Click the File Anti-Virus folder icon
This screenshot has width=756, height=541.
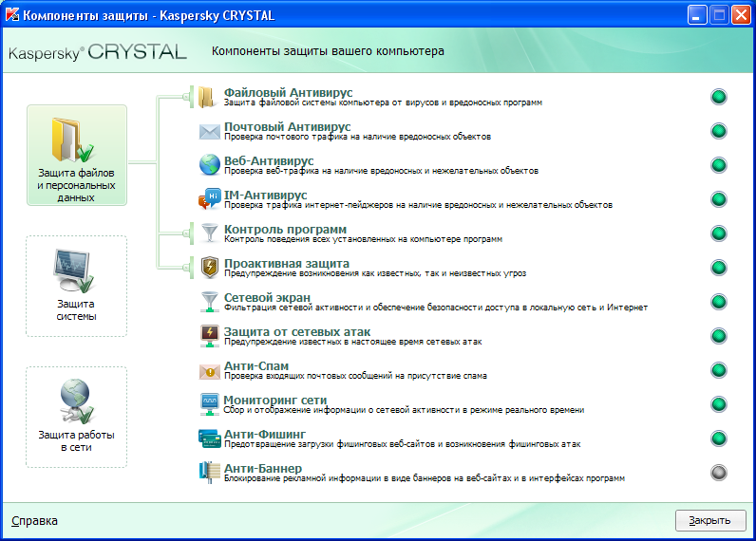[x=208, y=97]
